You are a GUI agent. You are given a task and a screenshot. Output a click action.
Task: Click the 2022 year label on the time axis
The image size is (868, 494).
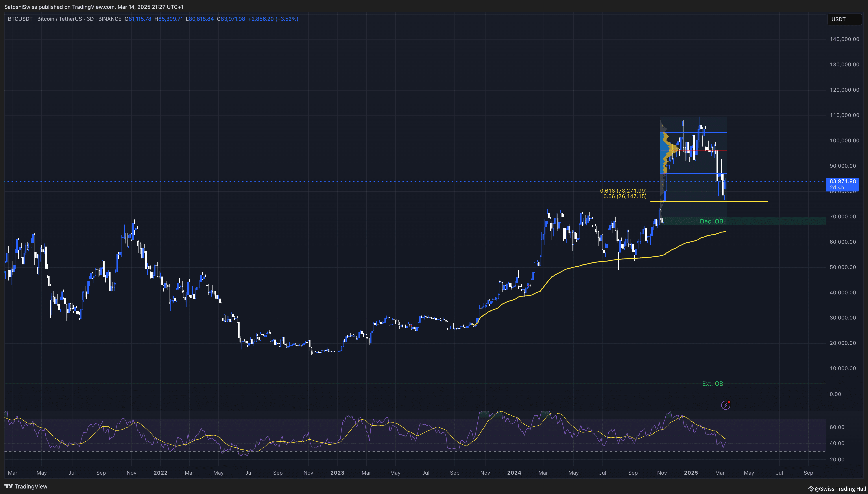click(160, 473)
